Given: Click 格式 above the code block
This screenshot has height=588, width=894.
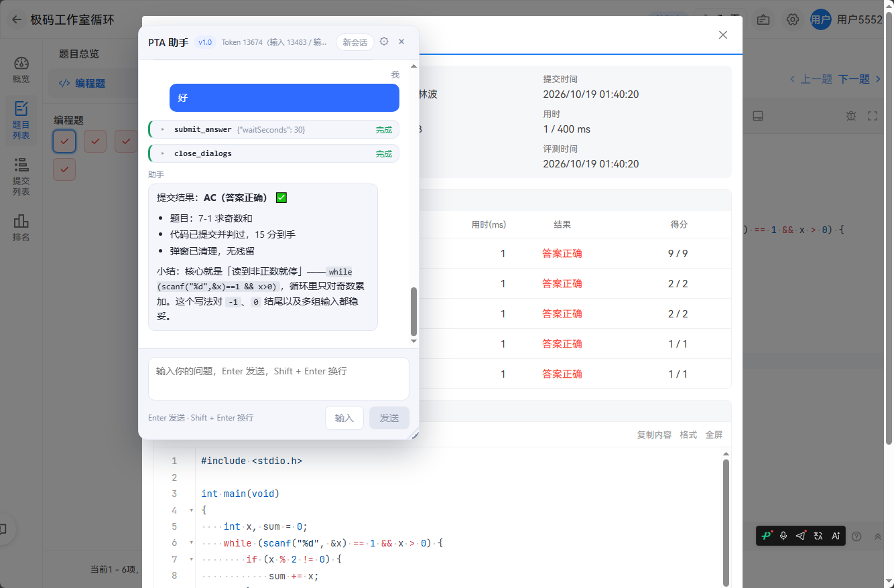Looking at the screenshot, I should [x=688, y=435].
